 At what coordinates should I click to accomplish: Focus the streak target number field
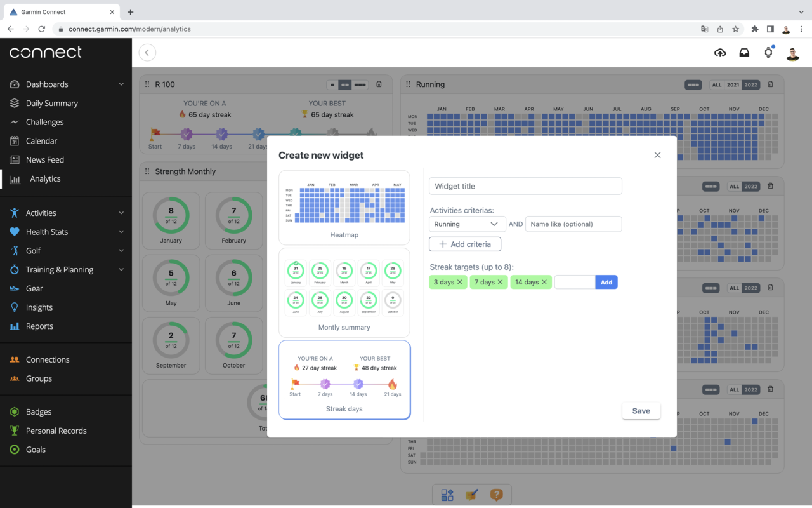tap(575, 282)
